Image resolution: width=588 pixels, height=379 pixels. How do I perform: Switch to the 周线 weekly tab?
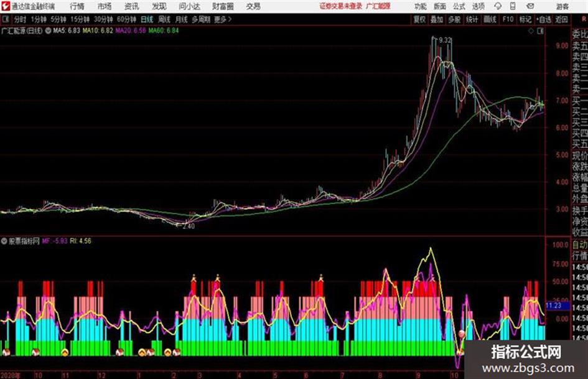click(x=164, y=19)
